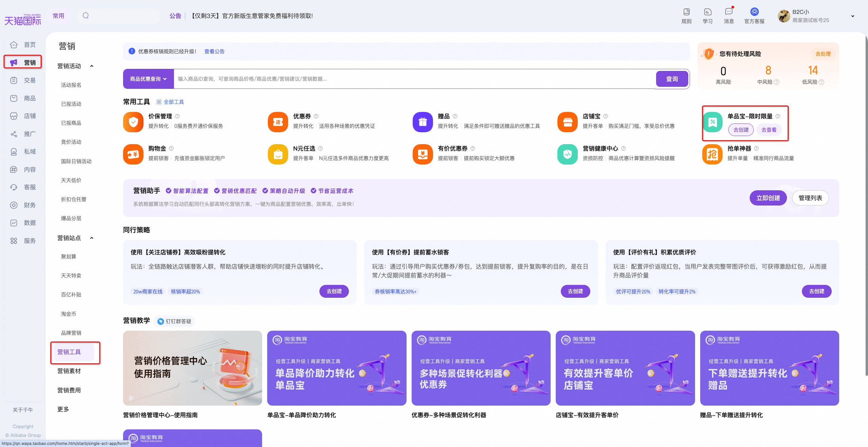Open the 商品优惠查询 dropdown
868x447 pixels.
[x=149, y=79]
